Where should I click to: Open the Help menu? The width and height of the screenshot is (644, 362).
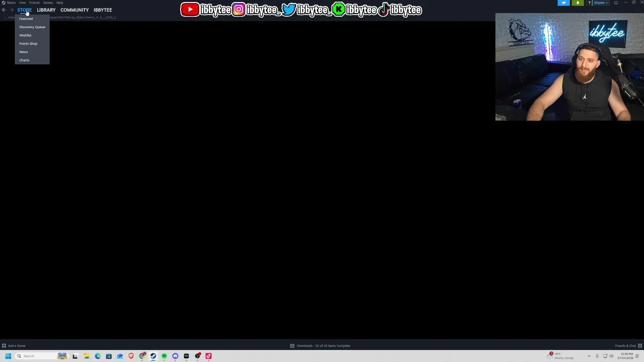coord(59,3)
